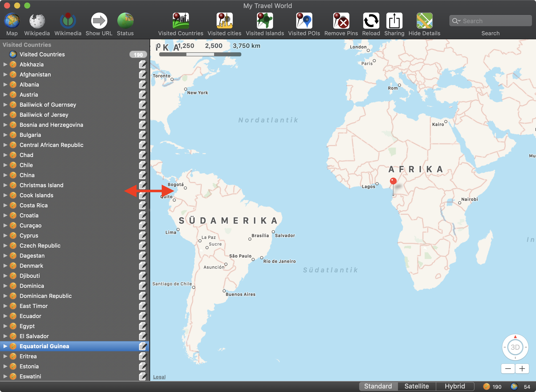Viewport: 536px width, 392px height.
Task: Click the visited countries badge icon in status bar
Action: coord(486,386)
